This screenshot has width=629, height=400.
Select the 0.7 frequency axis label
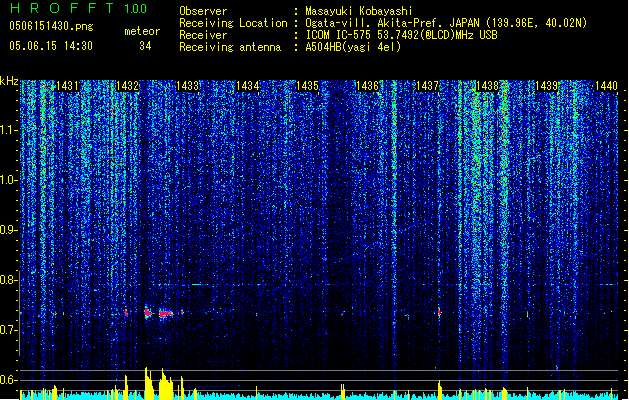[x=9, y=330]
